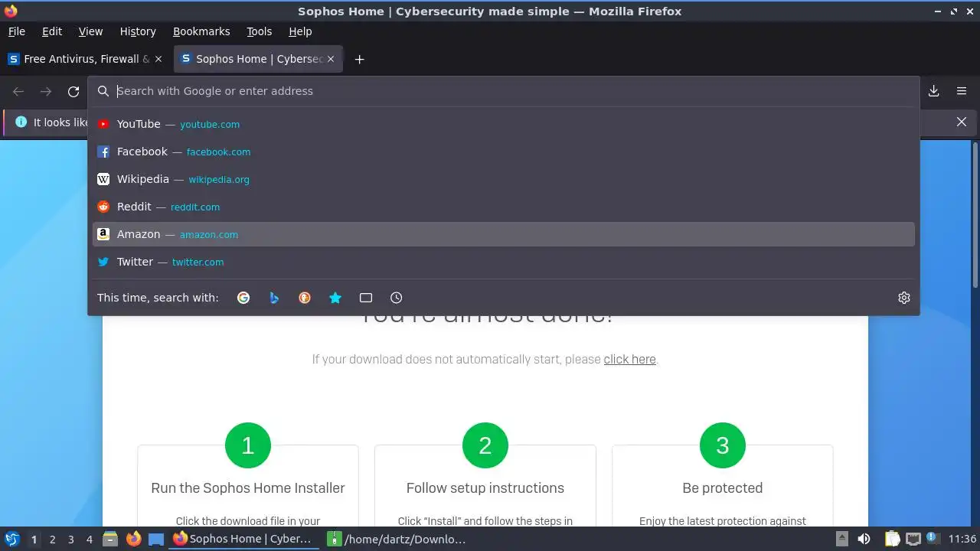Open the clipboard manager tray icon

pos(892,539)
